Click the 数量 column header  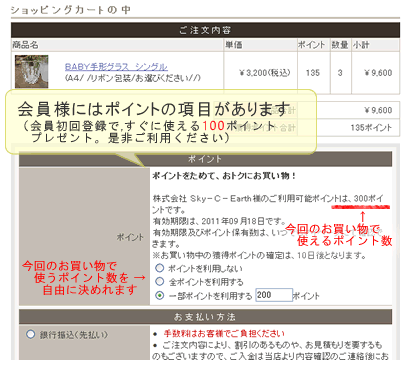point(340,45)
